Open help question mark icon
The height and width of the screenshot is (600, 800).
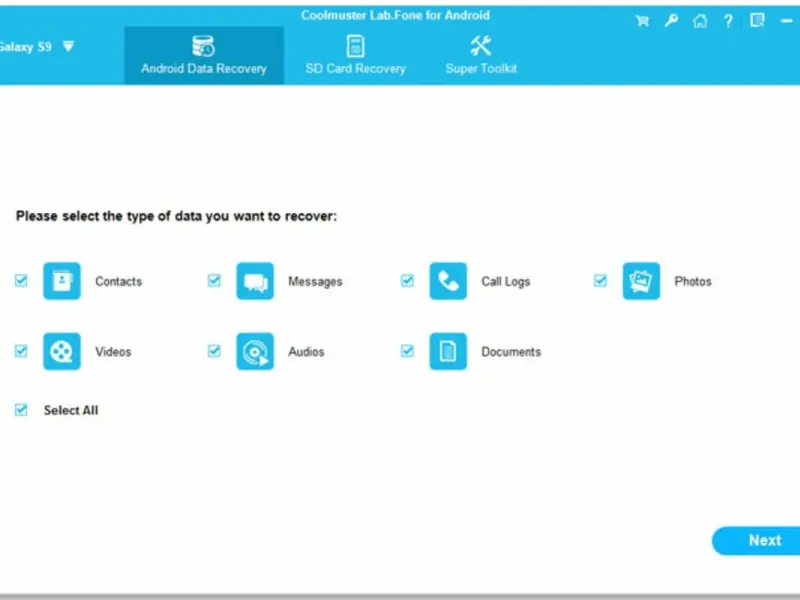coord(728,21)
